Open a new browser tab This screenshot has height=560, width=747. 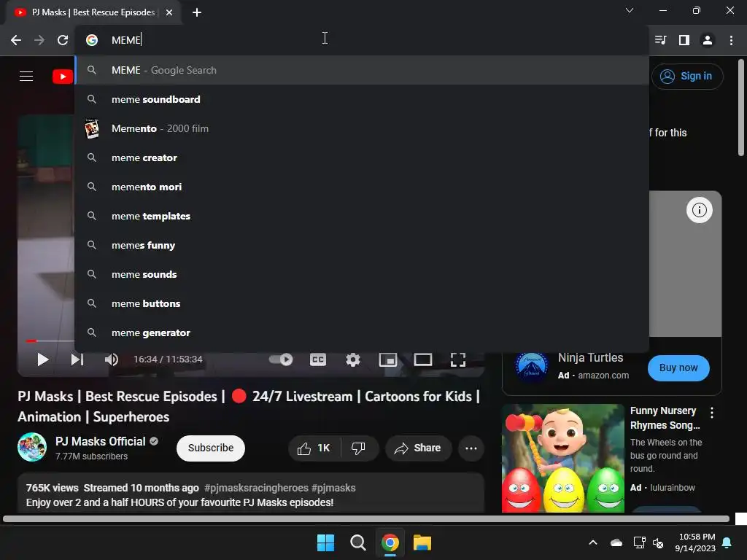(x=197, y=12)
